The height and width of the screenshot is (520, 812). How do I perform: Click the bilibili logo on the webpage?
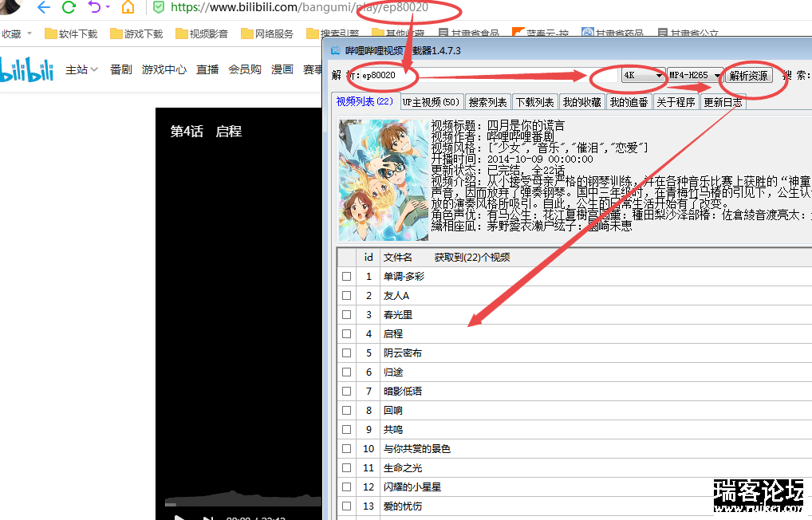click(x=27, y=69)
